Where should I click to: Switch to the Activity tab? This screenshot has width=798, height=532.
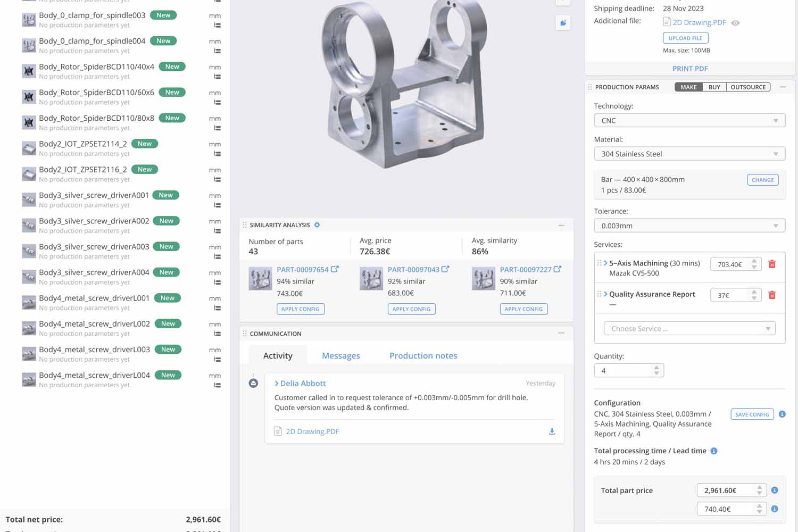tap(278, 355)
